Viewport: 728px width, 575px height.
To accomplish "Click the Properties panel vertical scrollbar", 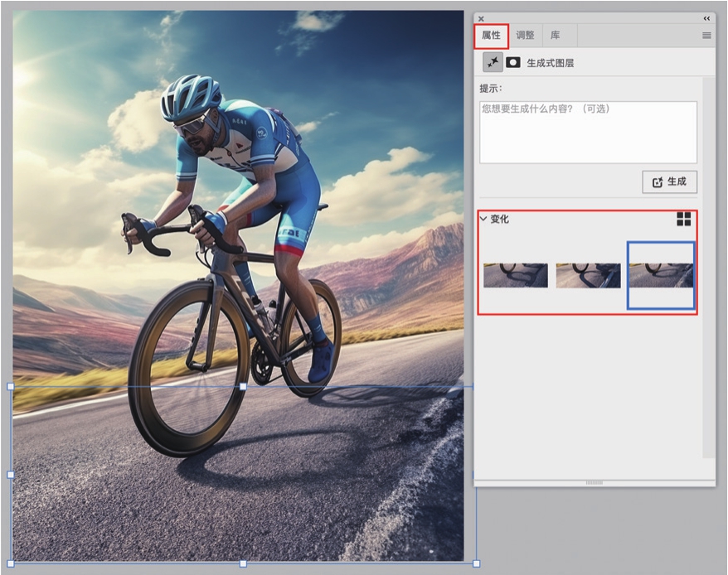I will coord(707,265).
